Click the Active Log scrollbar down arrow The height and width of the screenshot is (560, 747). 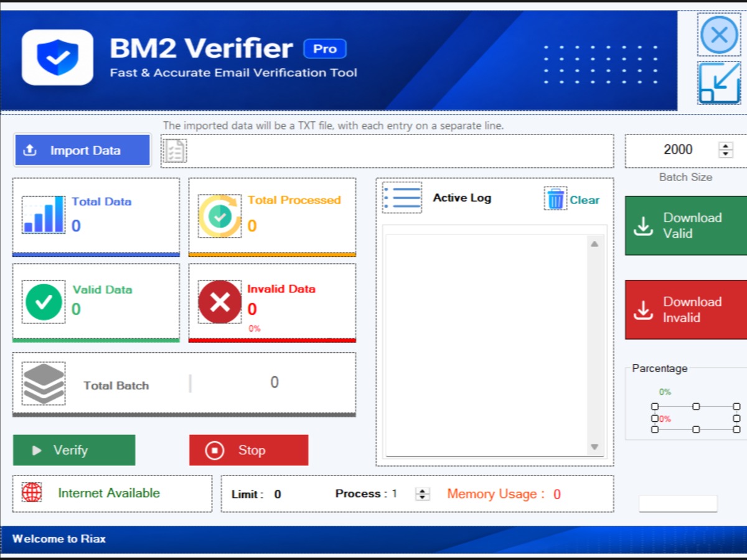[x=594, y=447]
